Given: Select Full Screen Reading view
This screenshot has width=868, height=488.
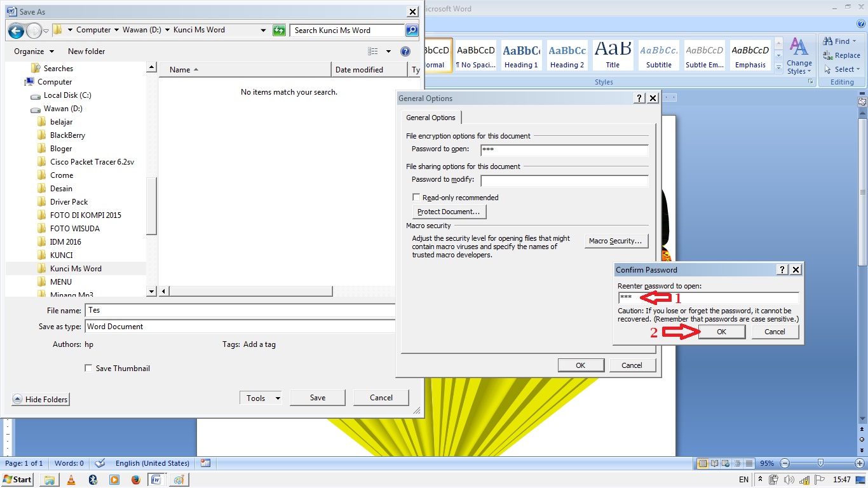Looking at the screenshot, I should (x=713, y=463).
